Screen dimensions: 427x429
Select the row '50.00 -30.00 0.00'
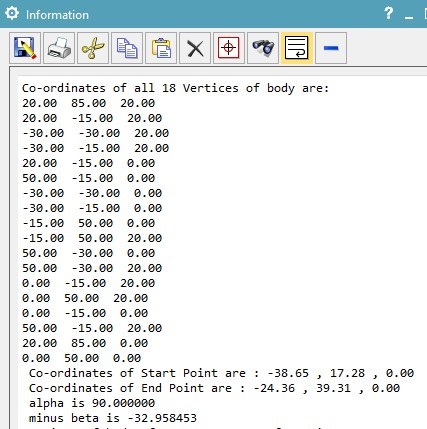click(x=89, y=253)
